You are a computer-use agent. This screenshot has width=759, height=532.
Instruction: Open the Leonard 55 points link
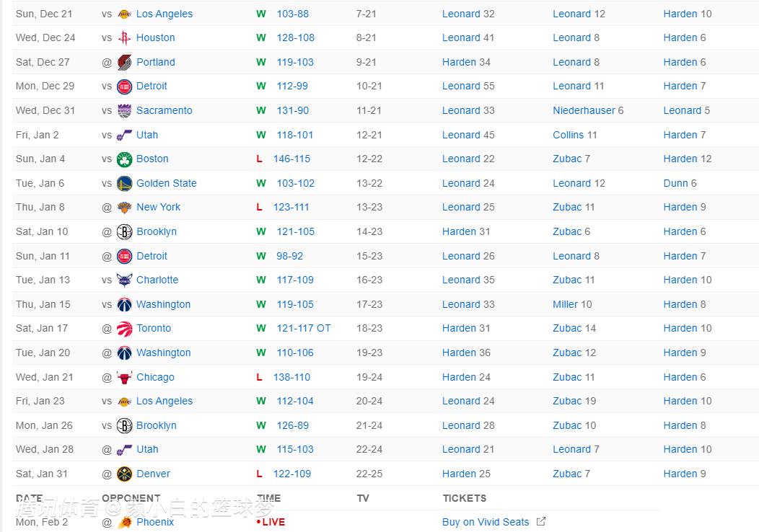[468, 87]
